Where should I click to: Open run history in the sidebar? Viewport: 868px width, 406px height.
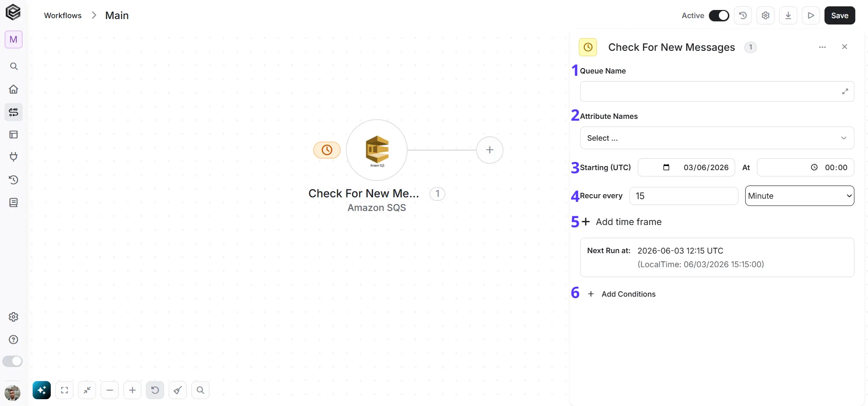point(14,180)
